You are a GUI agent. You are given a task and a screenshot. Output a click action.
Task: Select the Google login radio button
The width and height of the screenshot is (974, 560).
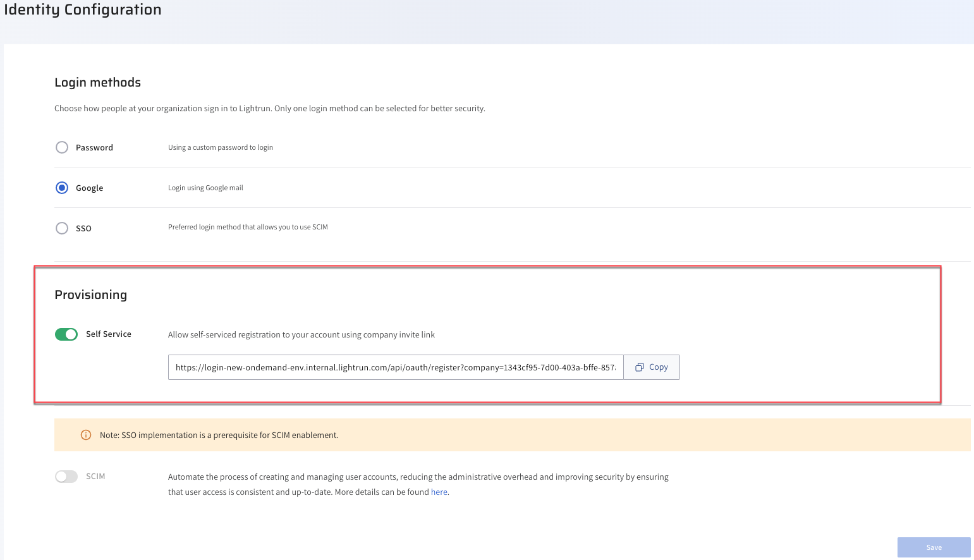click(x=62, y=188)
